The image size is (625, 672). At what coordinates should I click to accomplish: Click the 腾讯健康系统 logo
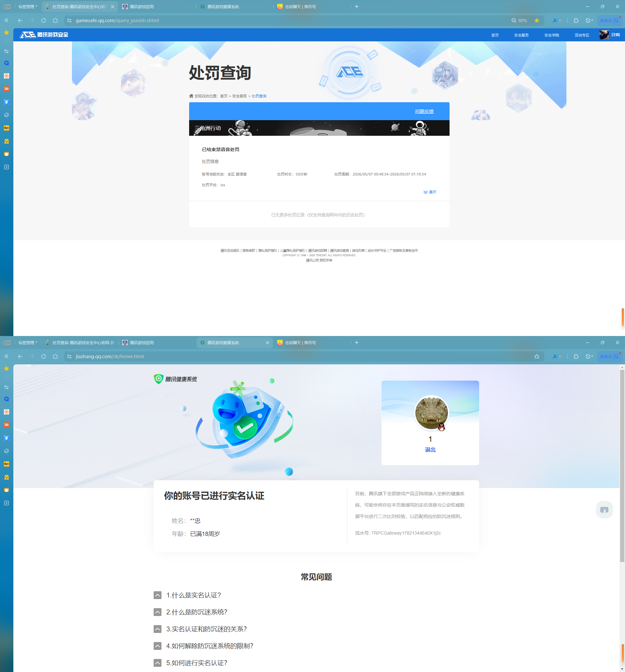point(175,379)
